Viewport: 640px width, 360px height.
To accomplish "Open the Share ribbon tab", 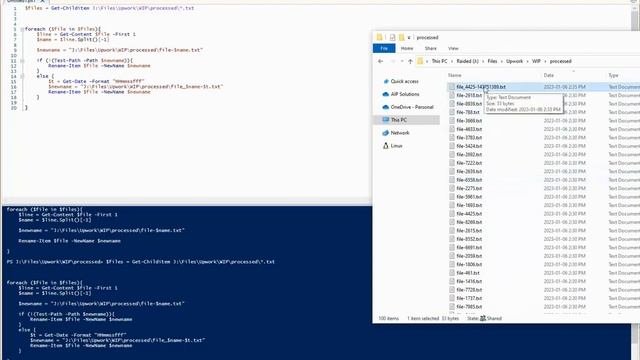I will [x=431, y=48].
